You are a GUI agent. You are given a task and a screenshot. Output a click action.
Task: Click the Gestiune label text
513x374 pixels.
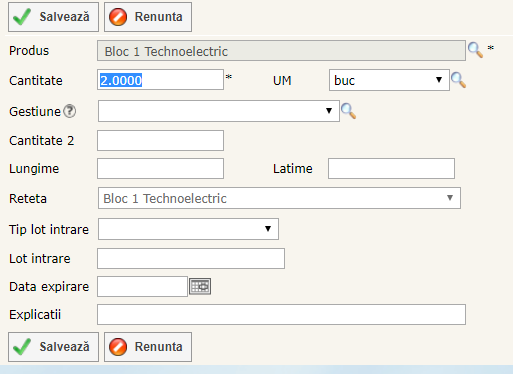coord(35,112)
